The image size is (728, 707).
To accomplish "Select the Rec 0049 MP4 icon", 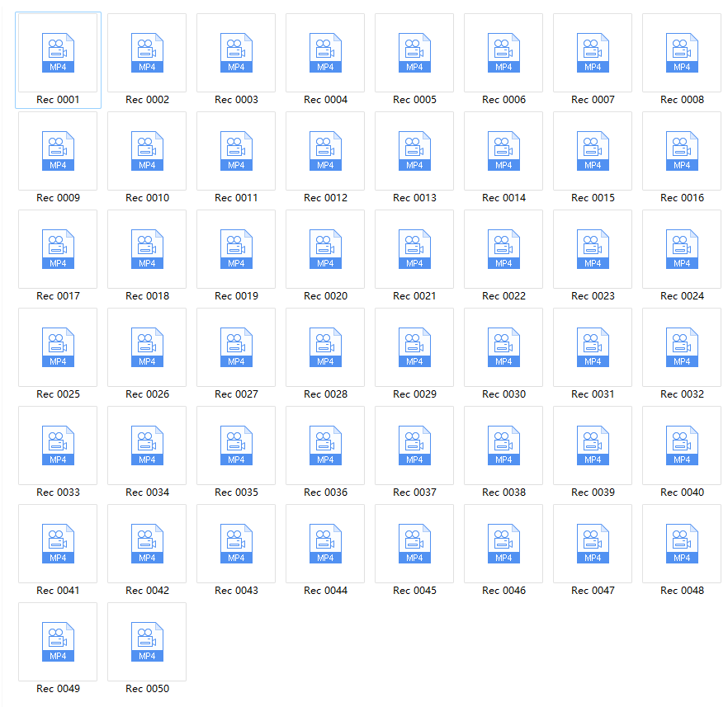I will (58, 642).
